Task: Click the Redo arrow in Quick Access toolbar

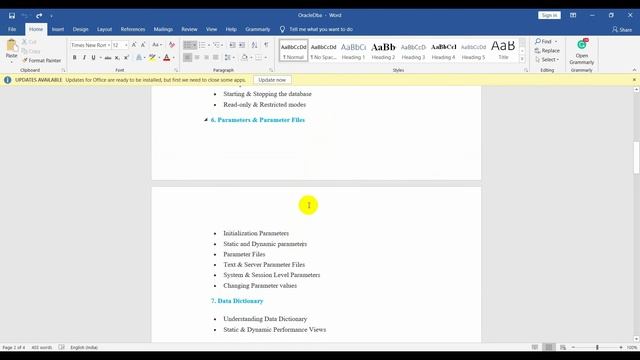Action: [39, 16]
